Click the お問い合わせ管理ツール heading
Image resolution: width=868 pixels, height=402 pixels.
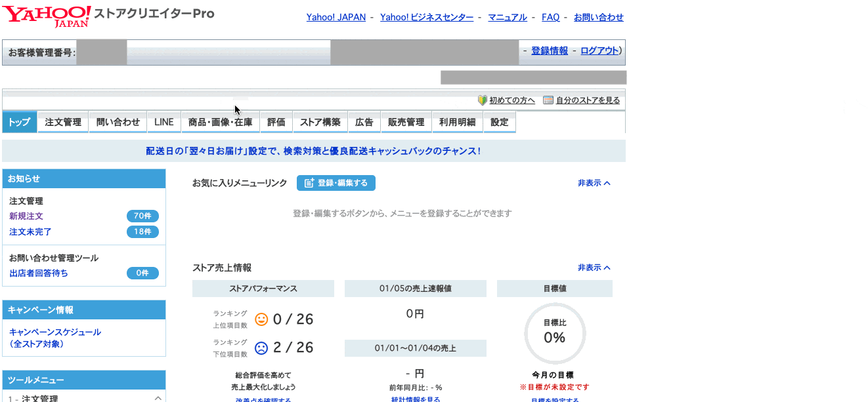pyautogui.click(x=54, y=258)
